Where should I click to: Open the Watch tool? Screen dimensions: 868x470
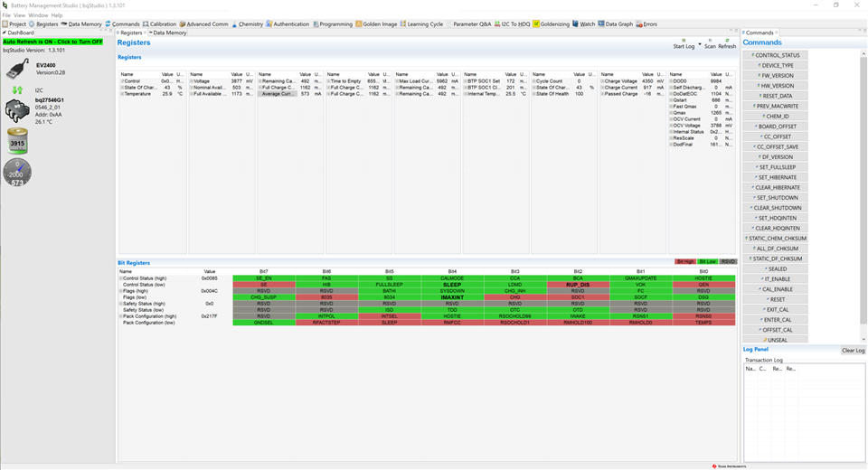[583, 24]
